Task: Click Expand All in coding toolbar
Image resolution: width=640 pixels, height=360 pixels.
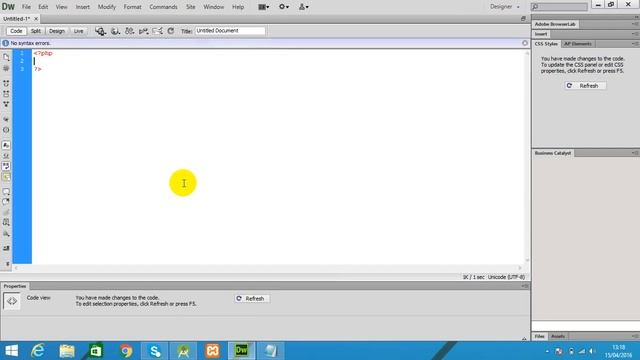Action: click(6, 104)
